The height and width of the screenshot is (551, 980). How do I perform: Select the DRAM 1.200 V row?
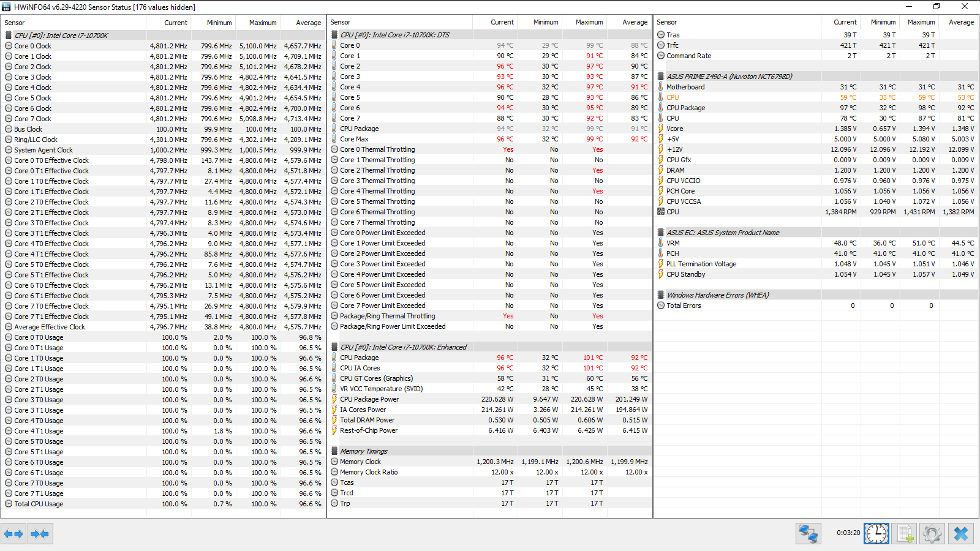tap(816, 170)
